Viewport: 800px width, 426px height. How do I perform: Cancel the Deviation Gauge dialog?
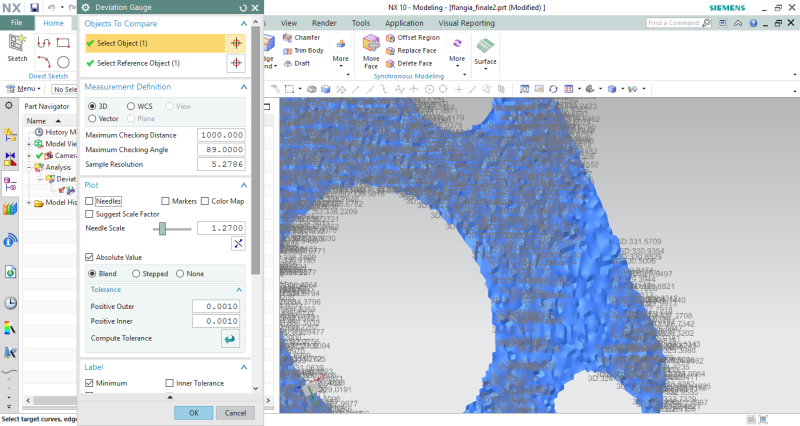click(235, 413)
